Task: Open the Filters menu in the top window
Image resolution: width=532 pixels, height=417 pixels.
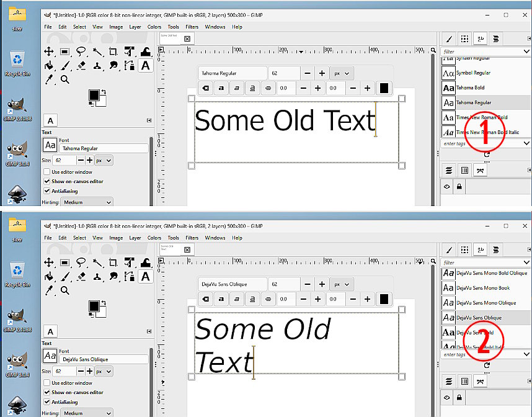Action: 192,27
